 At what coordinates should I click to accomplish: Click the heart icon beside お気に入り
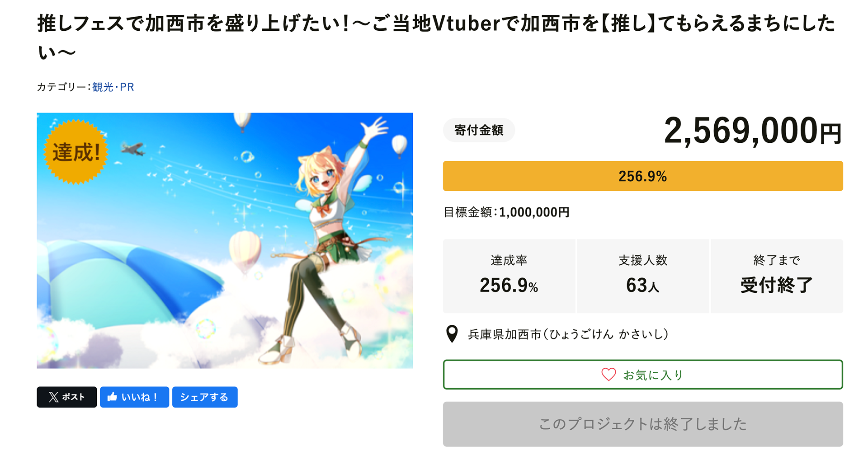tap(609, 375)
